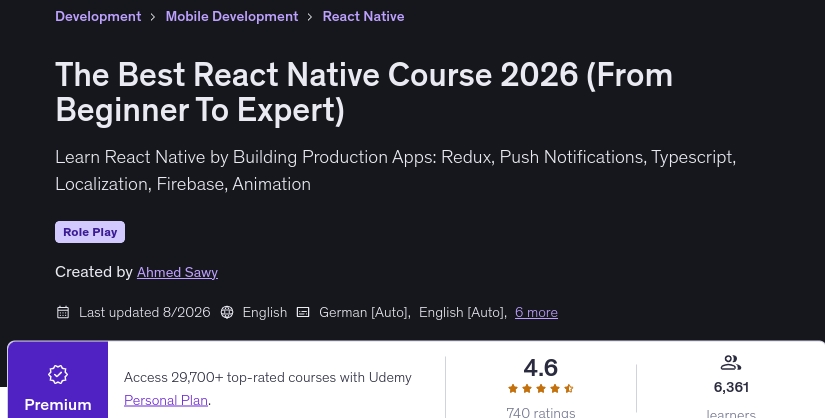Click the globe language icon

click(x=227, y=312)
